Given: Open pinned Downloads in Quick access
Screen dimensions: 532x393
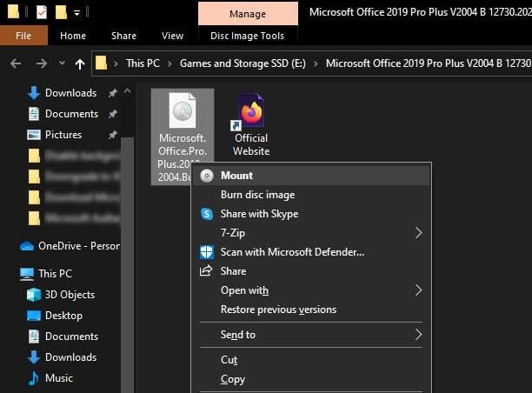Looking at the screenshot, I should tap(70, 93).
